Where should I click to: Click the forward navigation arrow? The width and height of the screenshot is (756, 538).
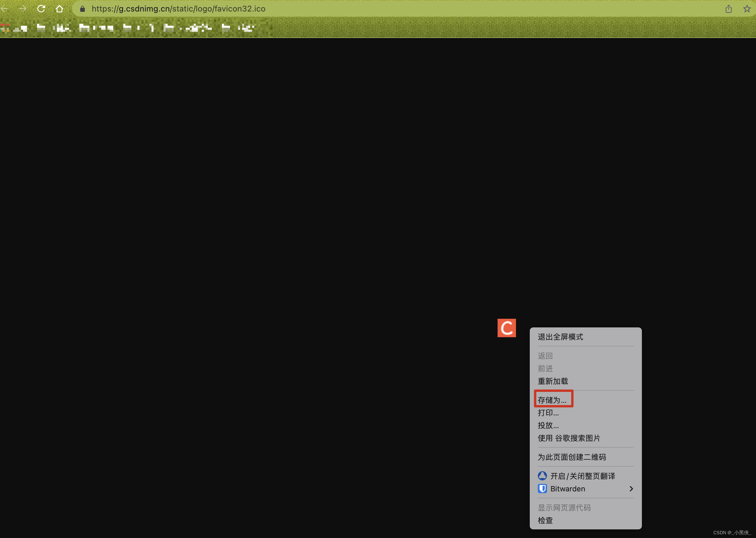point(22,9)
